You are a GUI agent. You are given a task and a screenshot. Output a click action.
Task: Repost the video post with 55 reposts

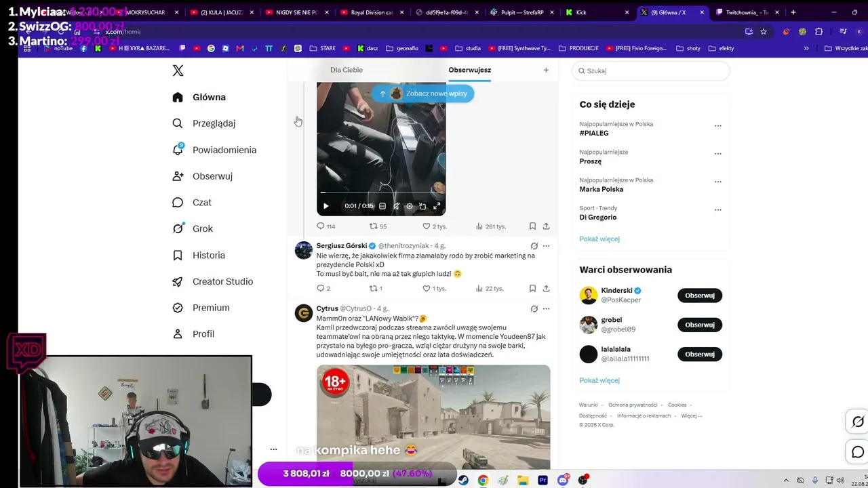(378, 226)
